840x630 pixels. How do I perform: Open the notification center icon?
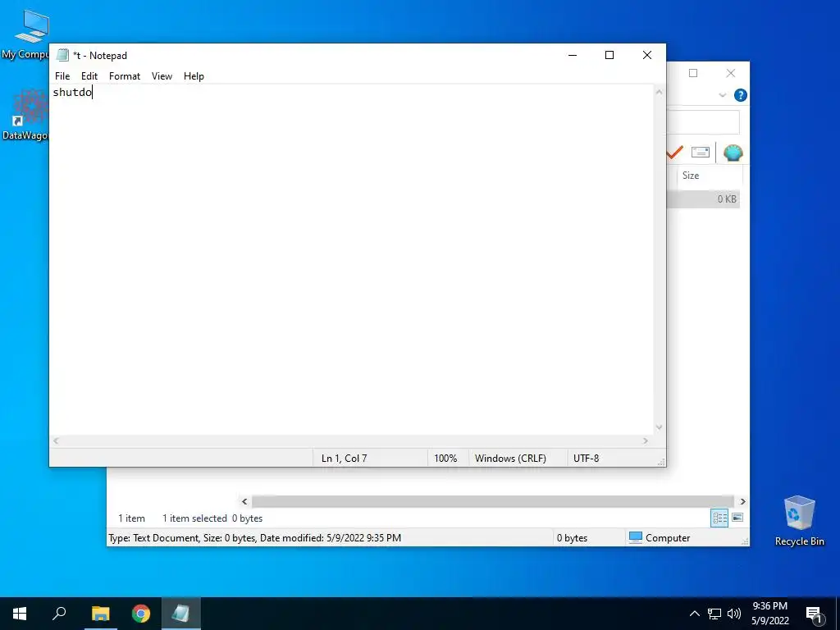(x=815, y=614)
